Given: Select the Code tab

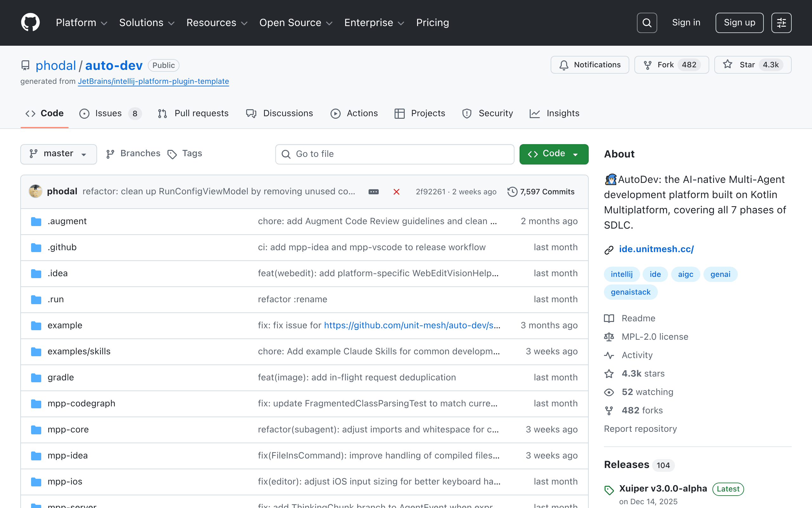Looking at the screenshot, I should coord(45,114).
